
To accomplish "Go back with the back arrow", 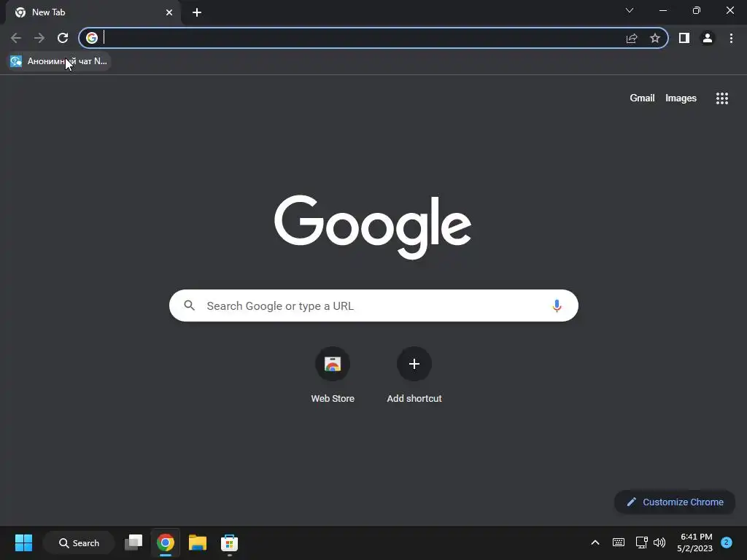I will pyautogui.click(x=16, y=38).
